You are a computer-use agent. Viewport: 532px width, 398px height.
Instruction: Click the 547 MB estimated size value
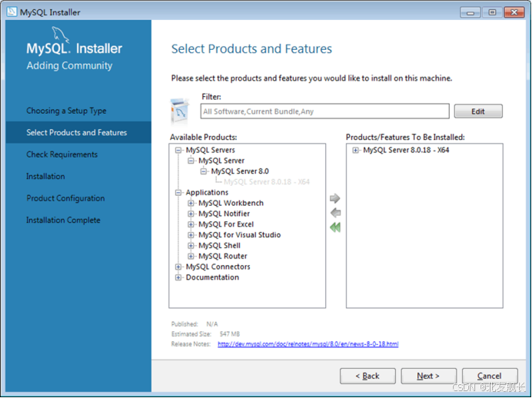click(230, 334)
